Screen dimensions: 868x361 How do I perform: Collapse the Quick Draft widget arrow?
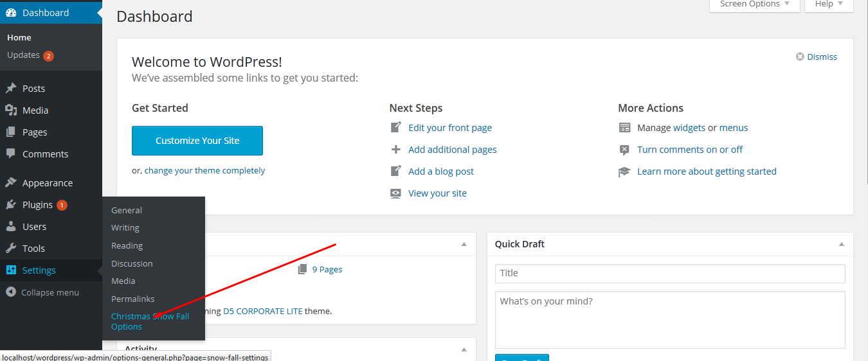pyautogui.click(x=842, y=244)
